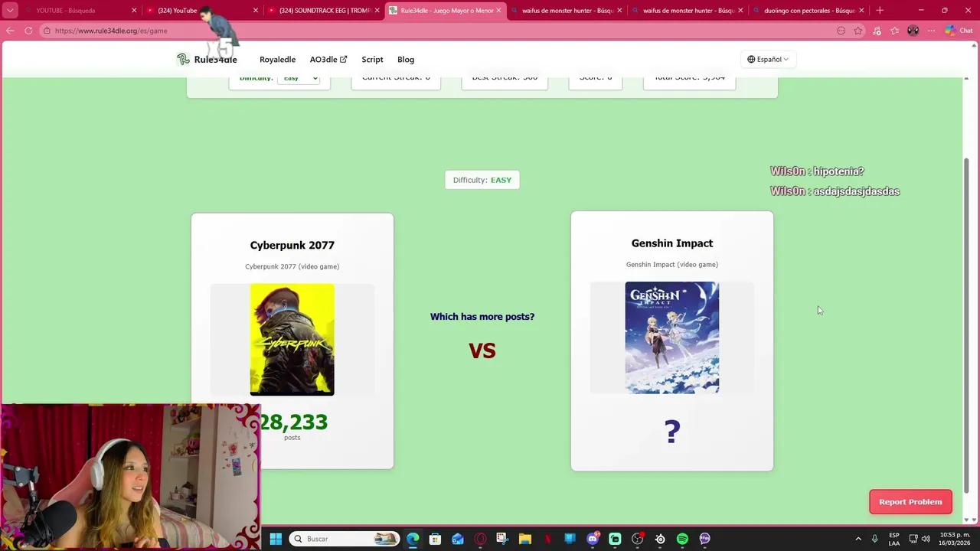Open Opera GX from the taskbar
Screen dimensions: 980x551
[480, 539]
